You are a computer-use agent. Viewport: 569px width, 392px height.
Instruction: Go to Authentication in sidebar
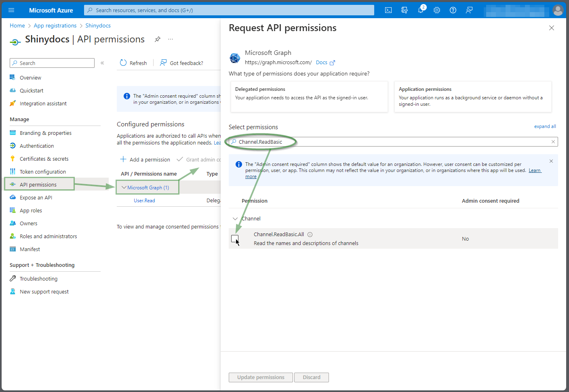pyautogui.click(x=37, y=146)
